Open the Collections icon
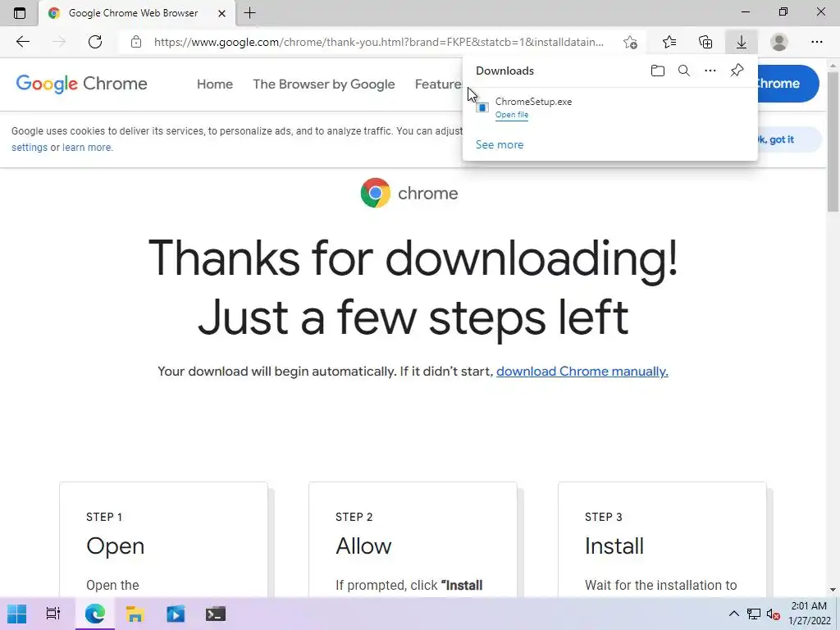Screen dimensions: 840x630 (x=705, y=42)
